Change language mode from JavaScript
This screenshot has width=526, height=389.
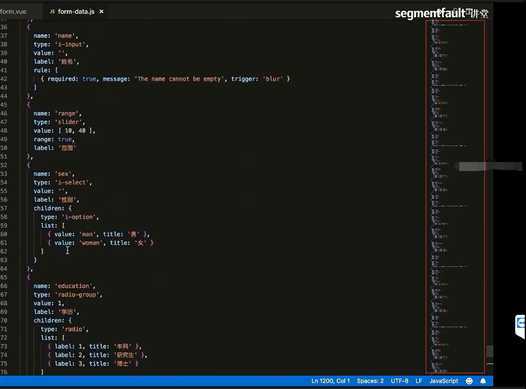pyautogui.click(x=443, y=381)
